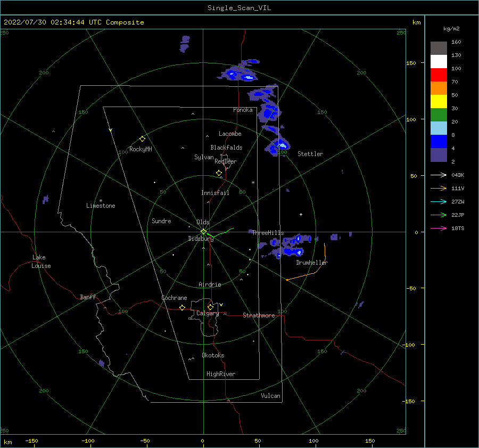Pick the blue 8 legend swatch

[439, 142]
